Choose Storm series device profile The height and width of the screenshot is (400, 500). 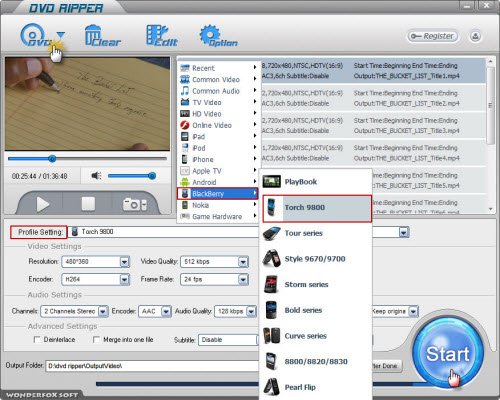(316, 284)
